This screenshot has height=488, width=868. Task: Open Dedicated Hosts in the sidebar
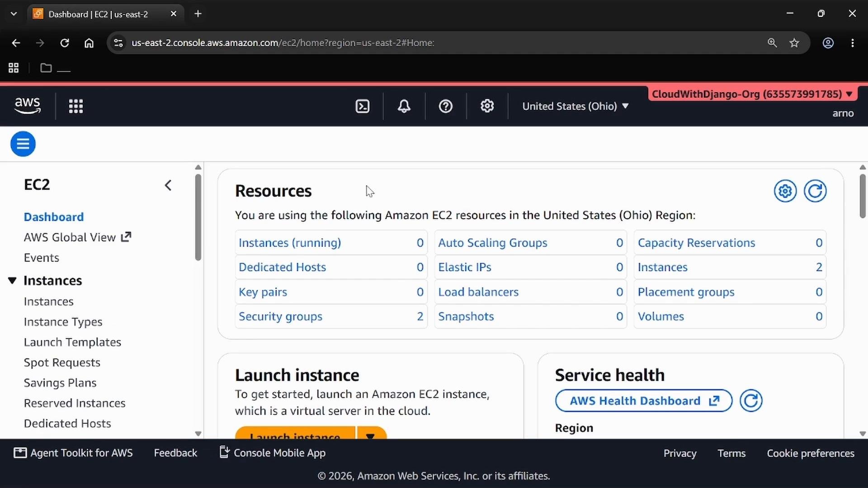67,423
